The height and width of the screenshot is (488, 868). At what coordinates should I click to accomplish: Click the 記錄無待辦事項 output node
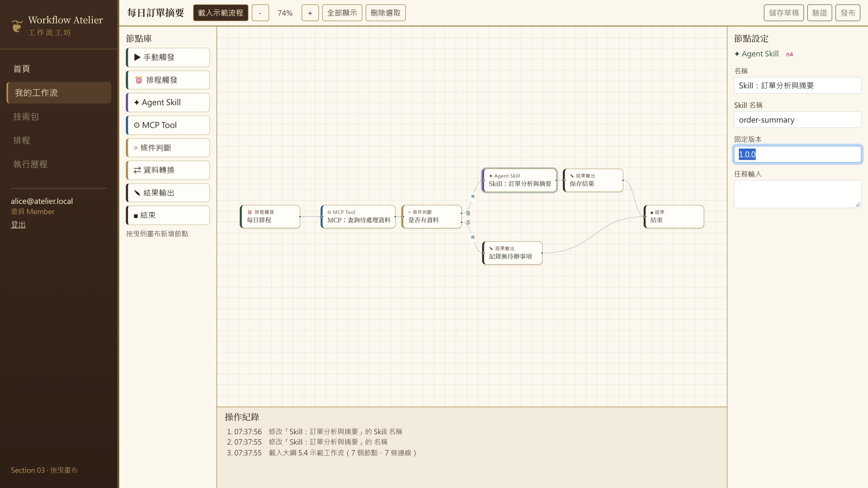tap(512, 253)
